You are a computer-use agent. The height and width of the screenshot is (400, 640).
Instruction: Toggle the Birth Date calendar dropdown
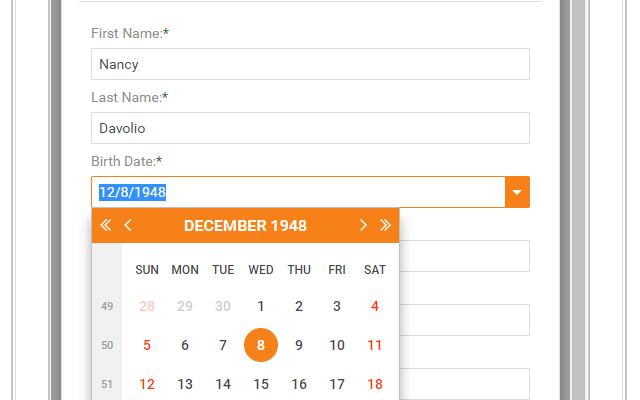(x=516, y=192)
